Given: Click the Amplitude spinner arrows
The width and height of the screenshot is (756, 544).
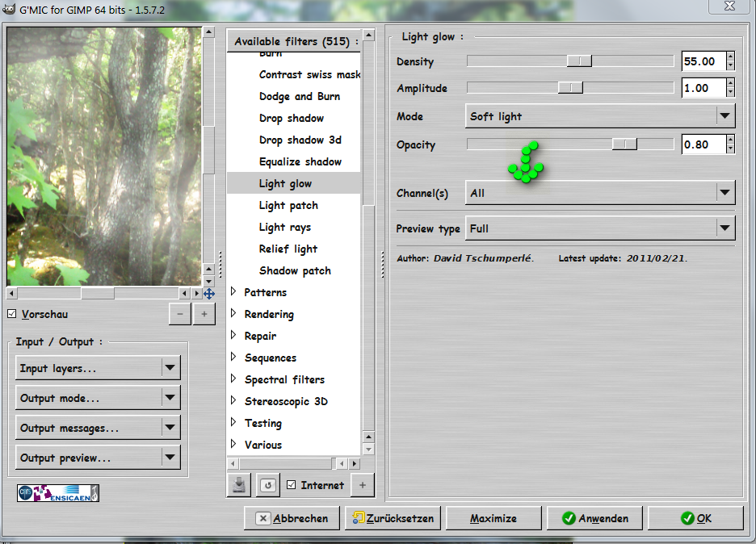Looking at the screenshot, I should pos(730,88).
